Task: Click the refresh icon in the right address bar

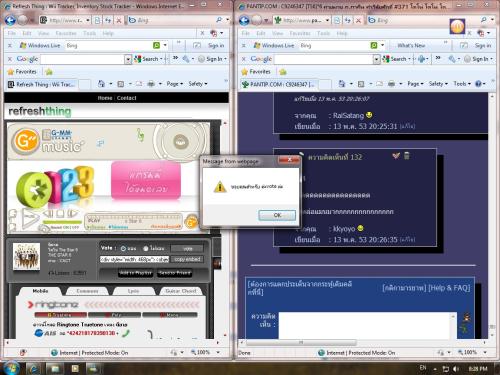Action: 348,20
